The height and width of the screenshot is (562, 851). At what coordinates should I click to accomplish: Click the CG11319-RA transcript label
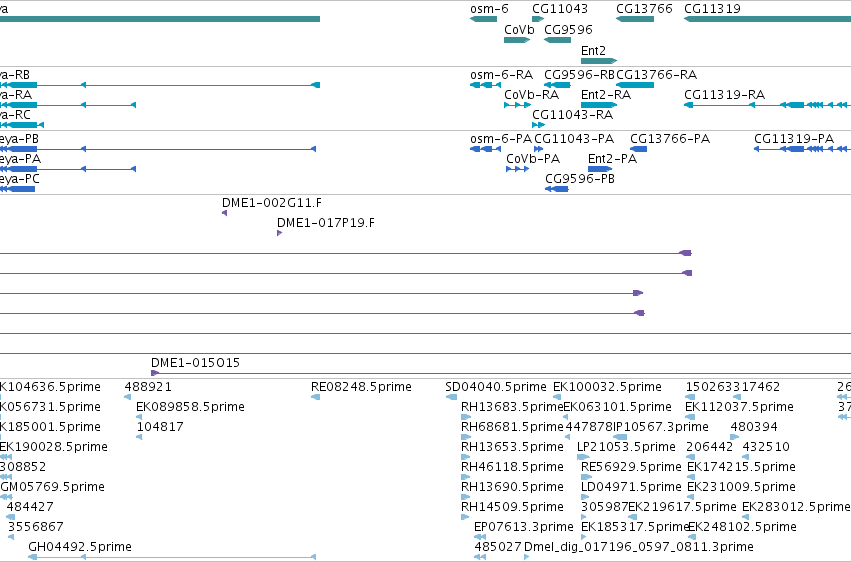724,95
